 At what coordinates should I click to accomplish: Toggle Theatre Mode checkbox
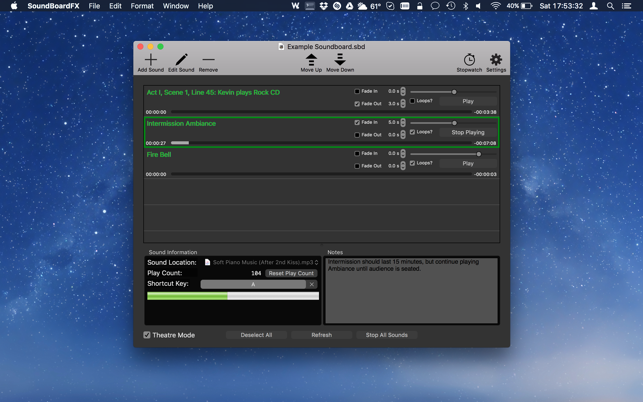click(147, 335)
